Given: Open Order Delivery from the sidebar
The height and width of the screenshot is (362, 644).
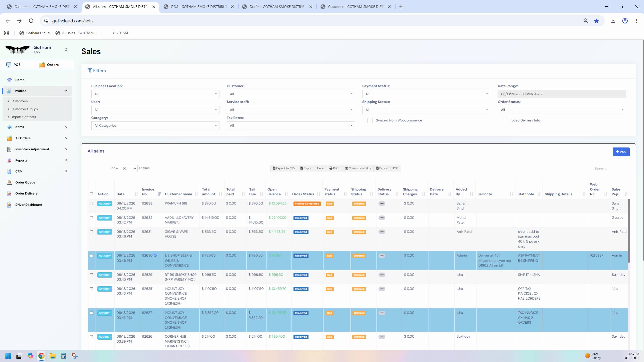Looking at the screenshot, I should [26, 194].
